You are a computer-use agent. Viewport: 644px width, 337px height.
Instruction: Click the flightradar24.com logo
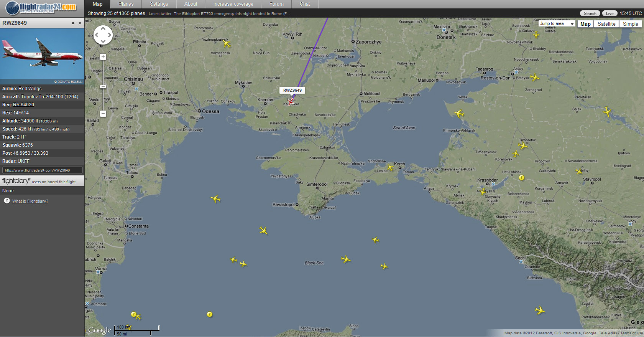41,8
